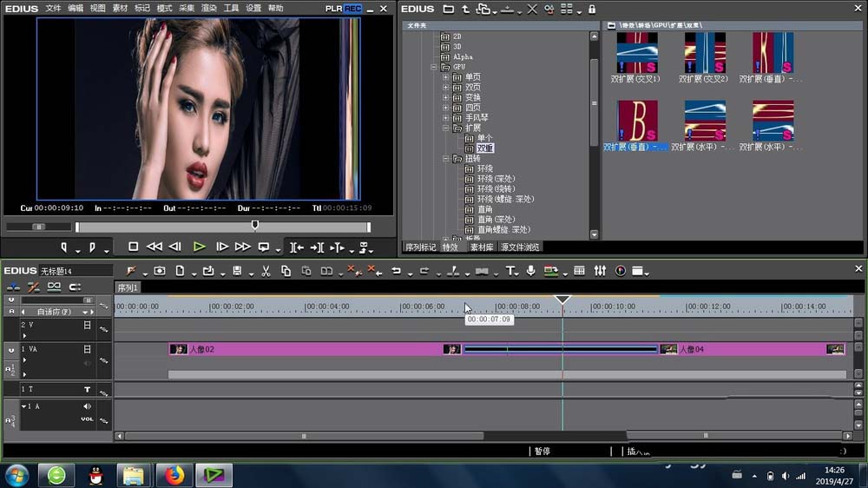Click the player position scrub bar

click(x=222, y=227)
